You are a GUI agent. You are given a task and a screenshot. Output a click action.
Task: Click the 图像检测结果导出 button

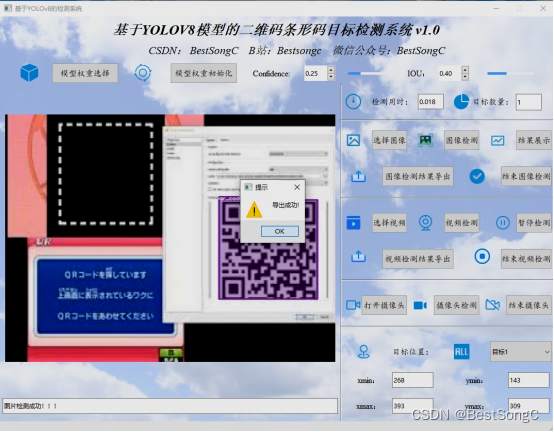click(418, 176)
